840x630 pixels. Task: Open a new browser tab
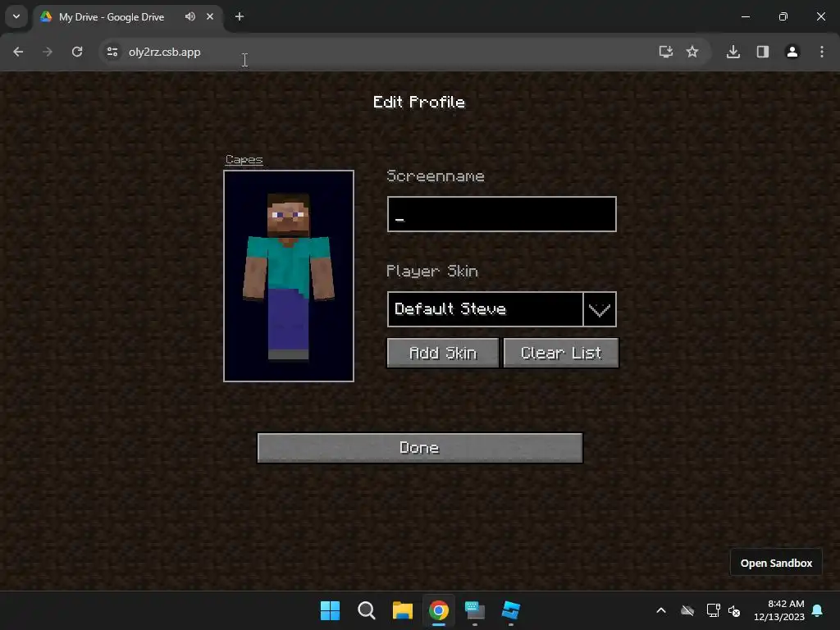point(240,16)
